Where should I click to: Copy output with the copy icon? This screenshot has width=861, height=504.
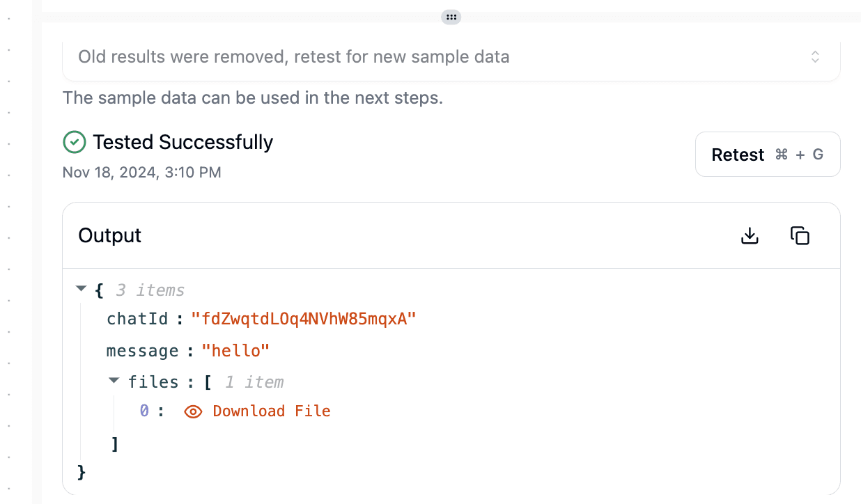coord(800,236)
